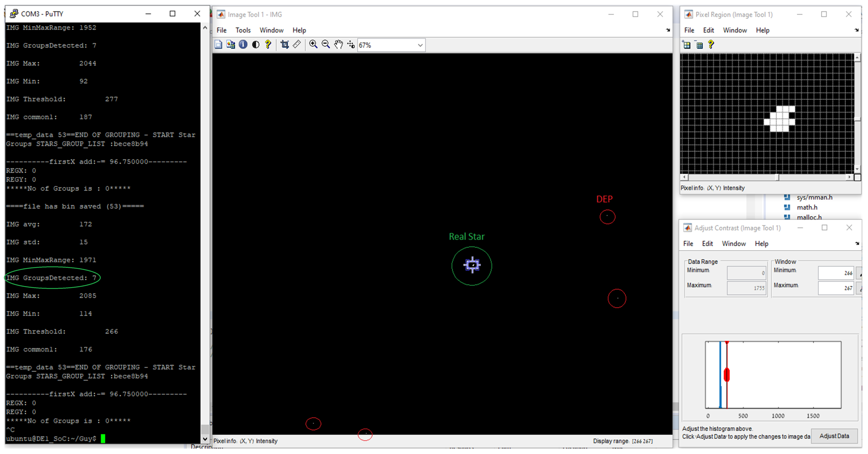The height and width of the screenshot is (454, 868).
Task: Open Tools menu in Image Tool
Action: [243, 30]
